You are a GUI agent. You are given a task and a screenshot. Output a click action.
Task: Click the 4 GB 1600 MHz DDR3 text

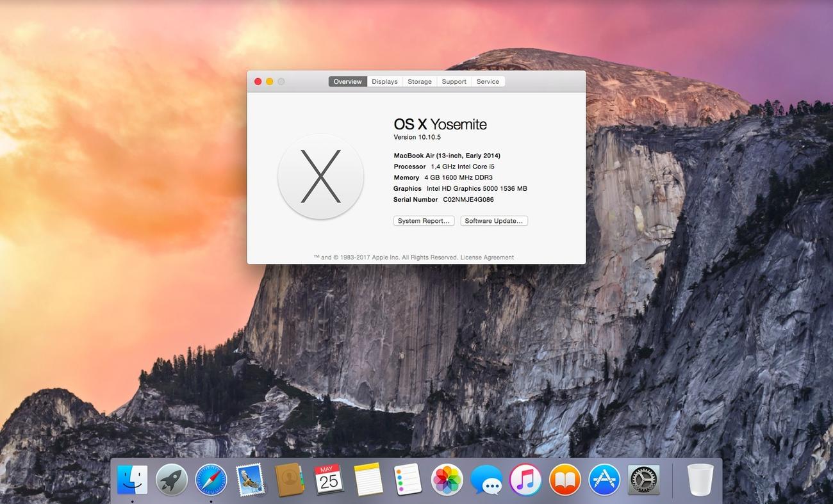(x=458, y=177)
